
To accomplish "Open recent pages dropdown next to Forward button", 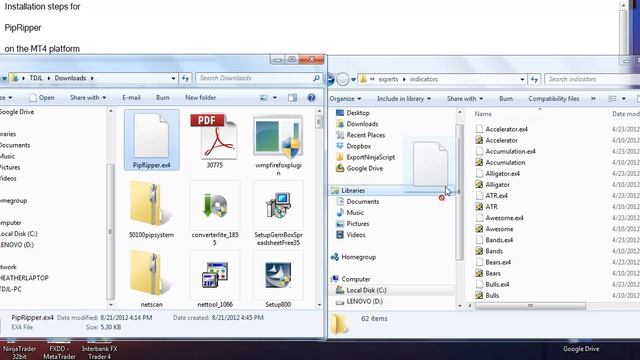I will click(x=353, y=79).
